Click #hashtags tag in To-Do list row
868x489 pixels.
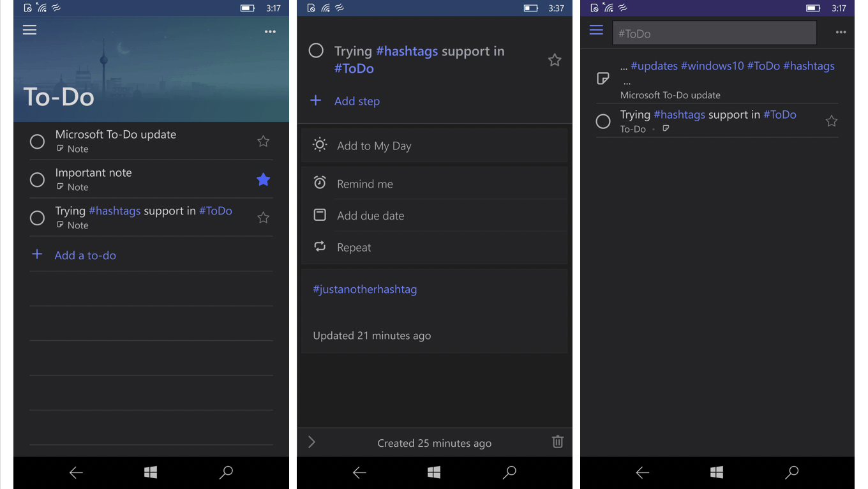pyautogui.click(x=114, y=211)
